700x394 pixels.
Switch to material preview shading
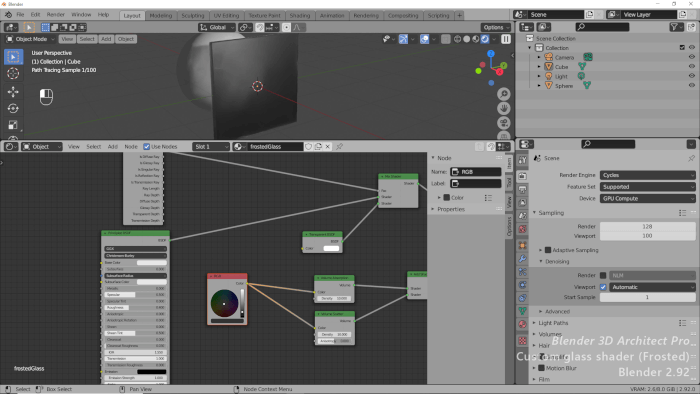pos(476,39)
